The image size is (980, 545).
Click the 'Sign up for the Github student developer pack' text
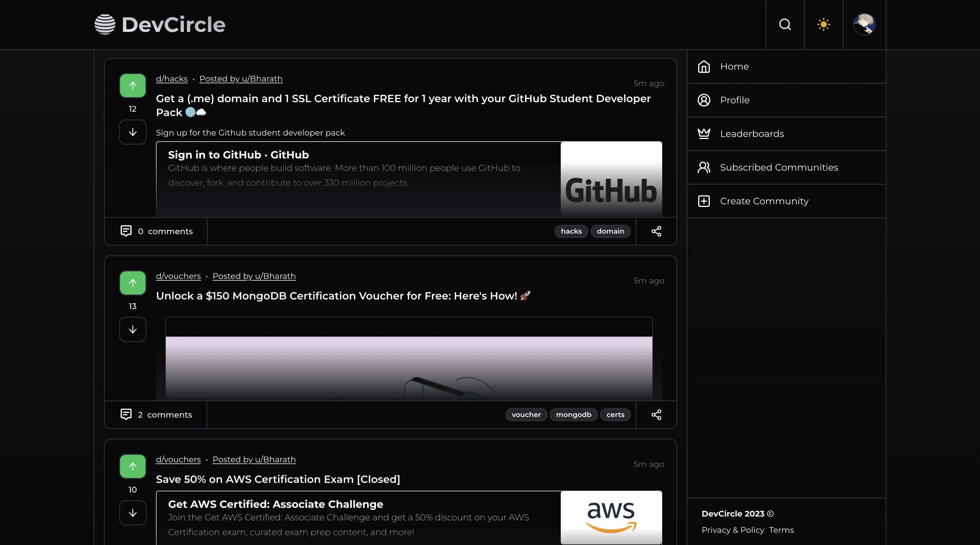click(250, 133)
